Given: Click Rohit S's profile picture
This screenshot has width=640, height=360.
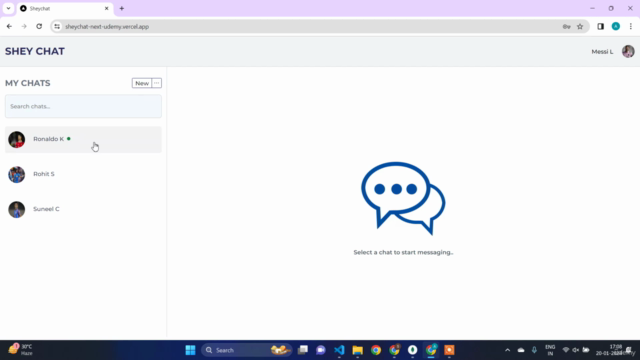Looking at the screenshot, I should click(x=17, y=174).
